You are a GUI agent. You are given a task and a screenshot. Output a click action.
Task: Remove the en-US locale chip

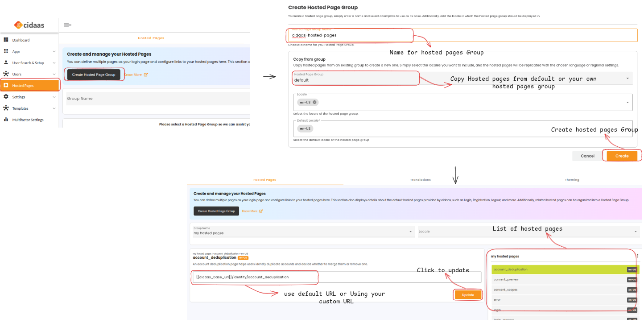(x=314, y=102)
